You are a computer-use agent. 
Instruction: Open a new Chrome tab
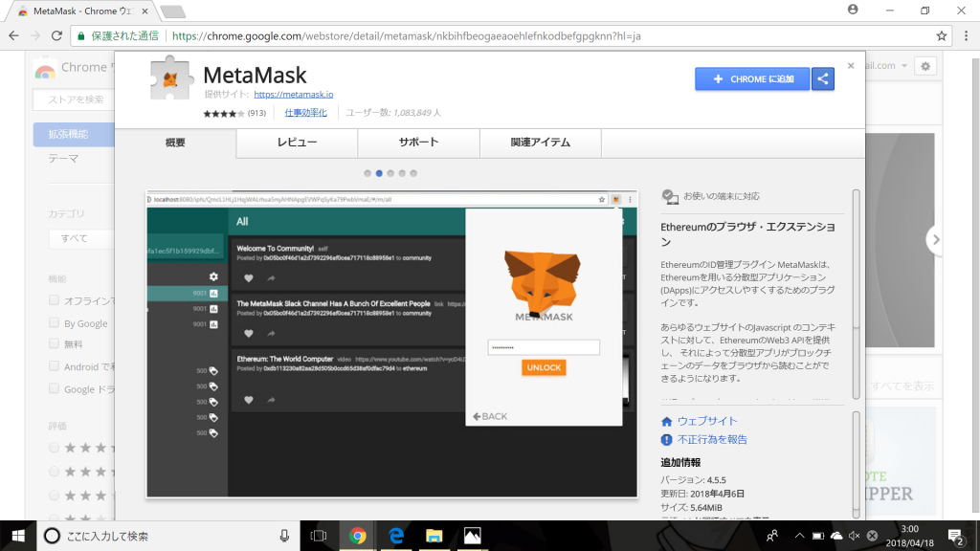(172, 11)
